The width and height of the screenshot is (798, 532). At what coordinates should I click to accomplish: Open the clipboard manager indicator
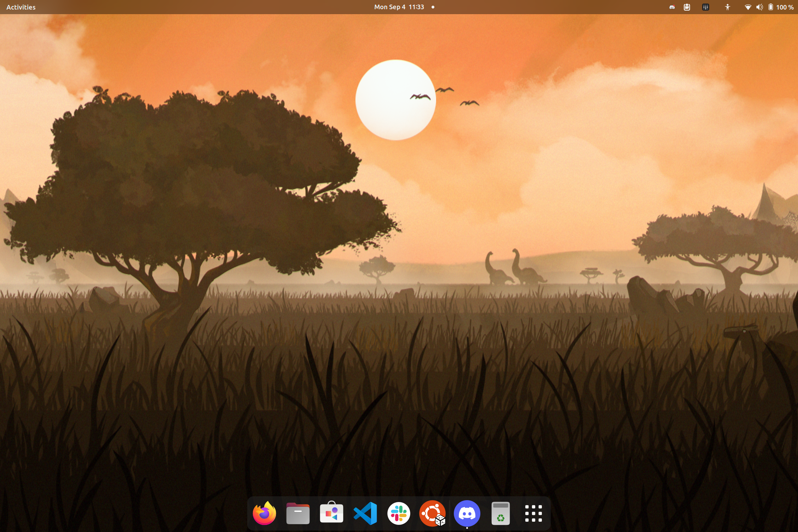pyautogui.click(x=687, y=7)
